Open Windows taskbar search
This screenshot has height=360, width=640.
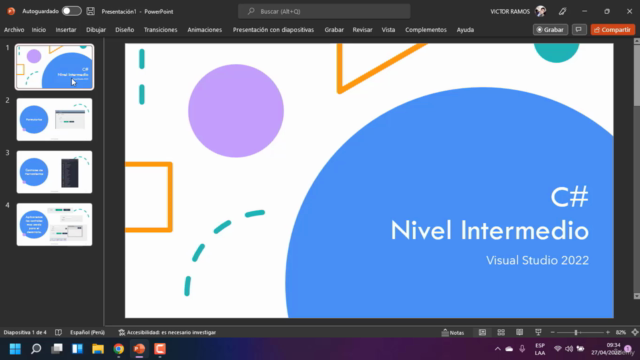point(36,349)
